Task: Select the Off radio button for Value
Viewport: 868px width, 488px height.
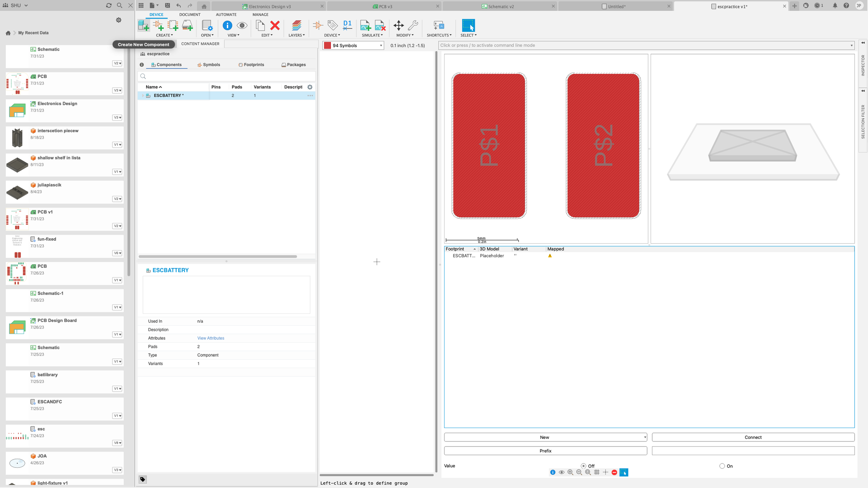Action: (x=583, y=466)
